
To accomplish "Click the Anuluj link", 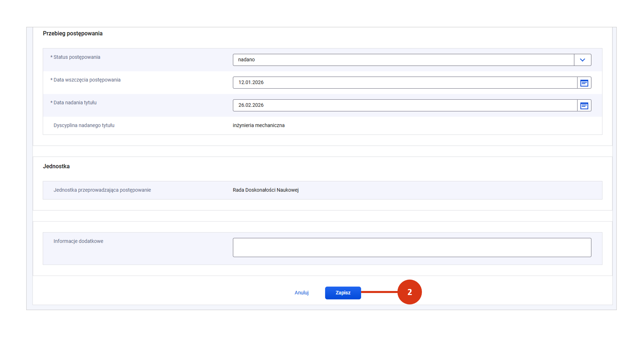I will coord(301,293).
